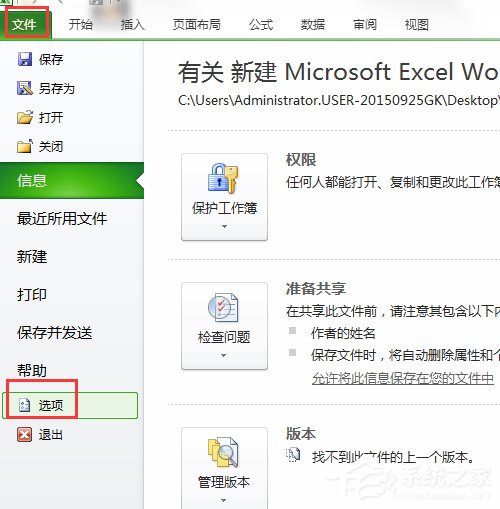
Task: Open 保存并发送 section
Action: click(55, 333)
